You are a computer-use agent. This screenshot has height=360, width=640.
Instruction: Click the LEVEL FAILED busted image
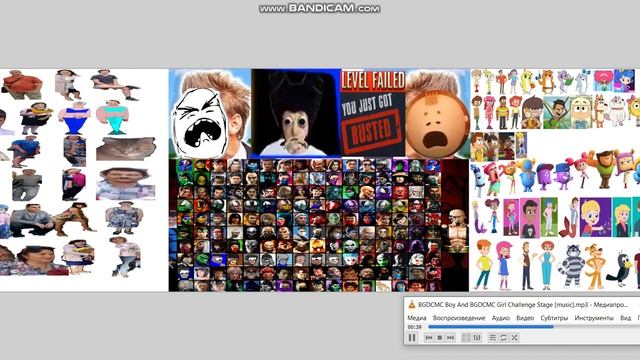pos(373,113)
